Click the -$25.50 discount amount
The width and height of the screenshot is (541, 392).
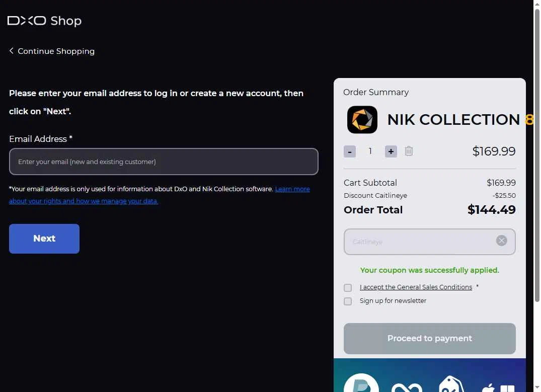(504, 195)
